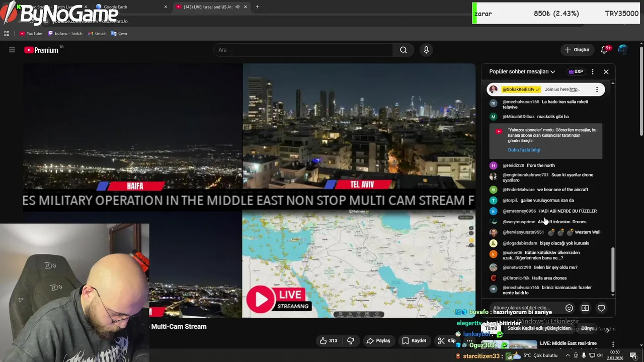Close the live chat panel
The width and height of the screenshot is (644, 362).
606,72
